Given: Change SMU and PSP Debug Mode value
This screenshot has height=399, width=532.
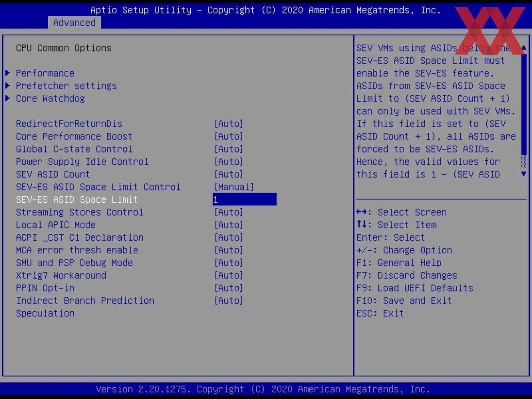Looking at the screenshot, I should (228, 263).
